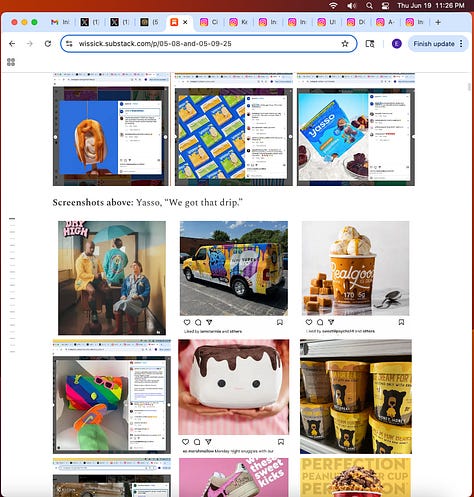Open the Dry High group photo
This screenshot has height=497, width=474.
pos(112,278)
